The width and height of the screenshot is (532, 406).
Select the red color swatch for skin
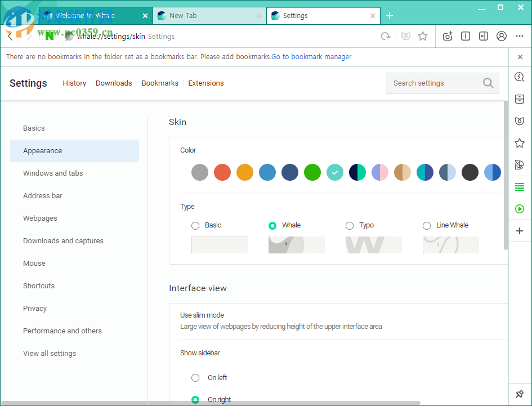pyautogui.click(x=222, y=172)
